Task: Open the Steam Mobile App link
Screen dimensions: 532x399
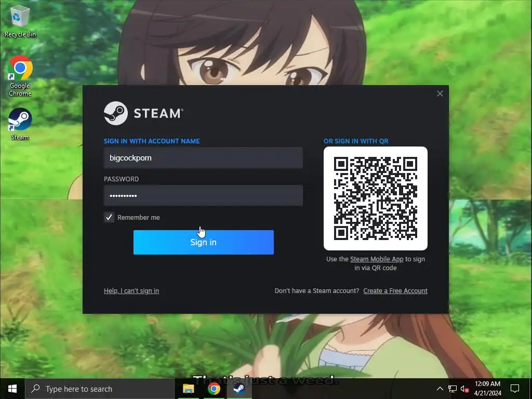Action: tap(377, 259)
